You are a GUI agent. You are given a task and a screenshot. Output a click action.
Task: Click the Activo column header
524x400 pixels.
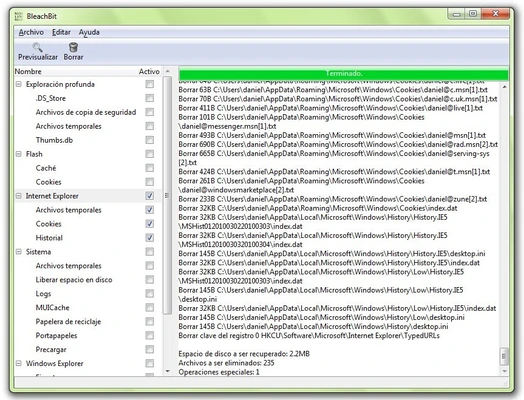tap(149, 72)
